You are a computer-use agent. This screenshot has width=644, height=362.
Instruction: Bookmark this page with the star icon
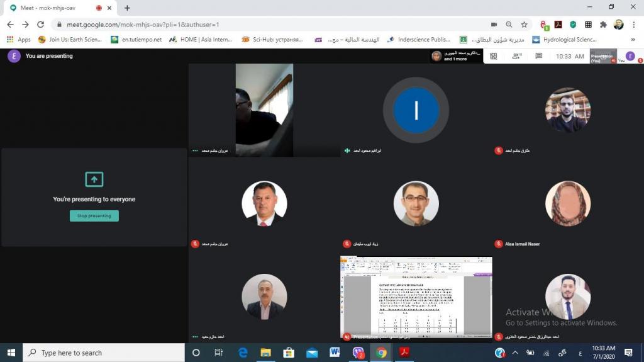pyautogui.click(x=524, y=25)
